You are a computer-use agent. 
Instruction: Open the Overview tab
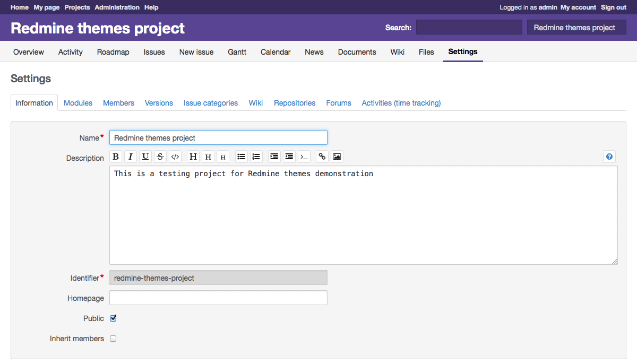pyautogui.click(x=29, y=52)
